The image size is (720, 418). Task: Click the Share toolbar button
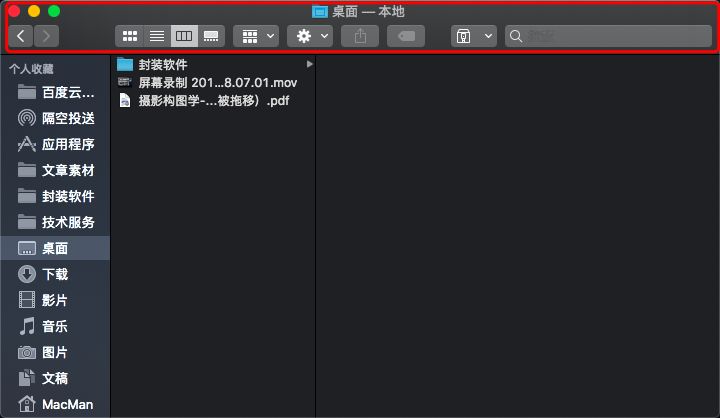tap(360, 36)
